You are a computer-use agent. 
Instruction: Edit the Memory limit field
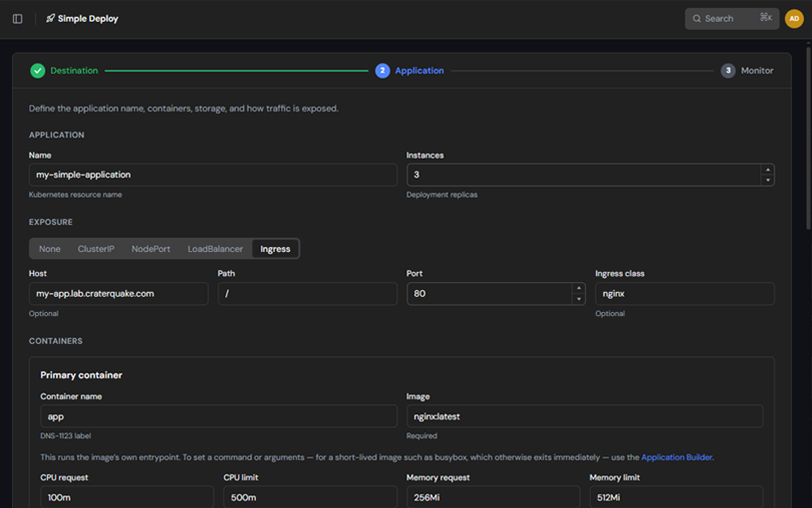pos(676,497)
